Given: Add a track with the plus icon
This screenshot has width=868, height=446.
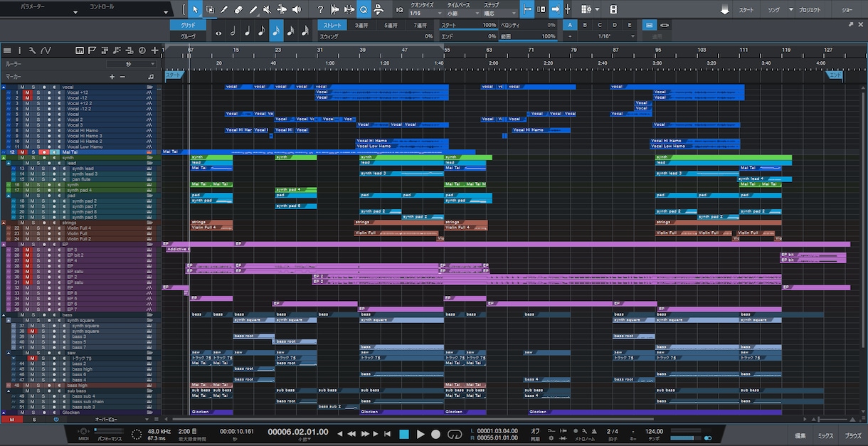Looking at the screenshot, I should click(x=154, y=51).
